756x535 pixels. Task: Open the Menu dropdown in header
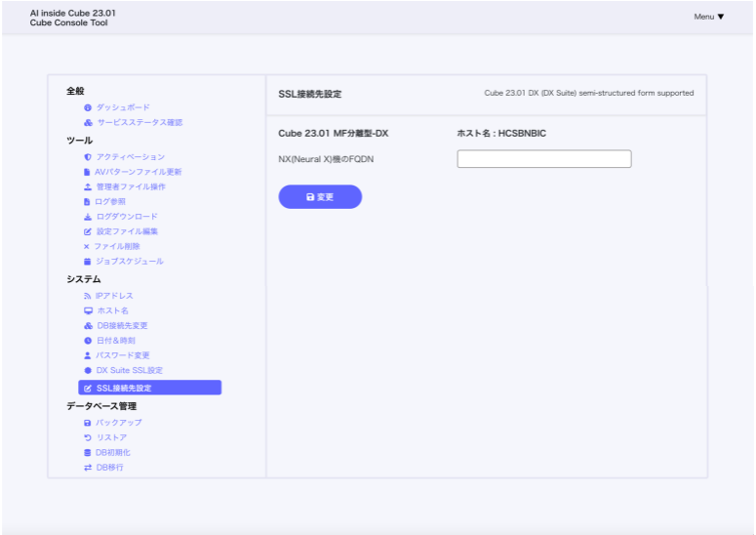[x=708, y=17]
